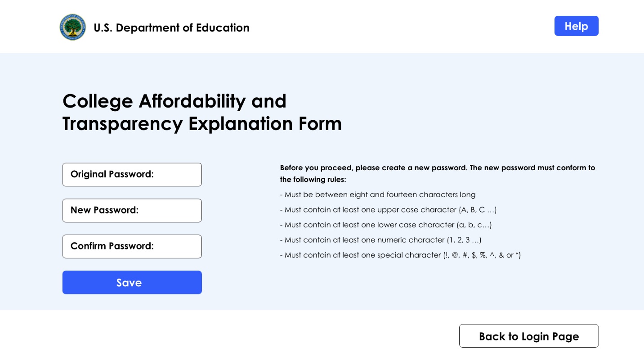
Task: Click the upper case character rule text
Action: (369, 210)
